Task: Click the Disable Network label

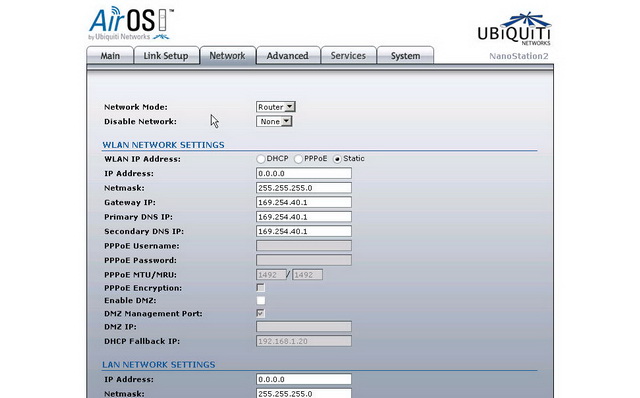Action: pyautogui.click(x=140, y=122)
